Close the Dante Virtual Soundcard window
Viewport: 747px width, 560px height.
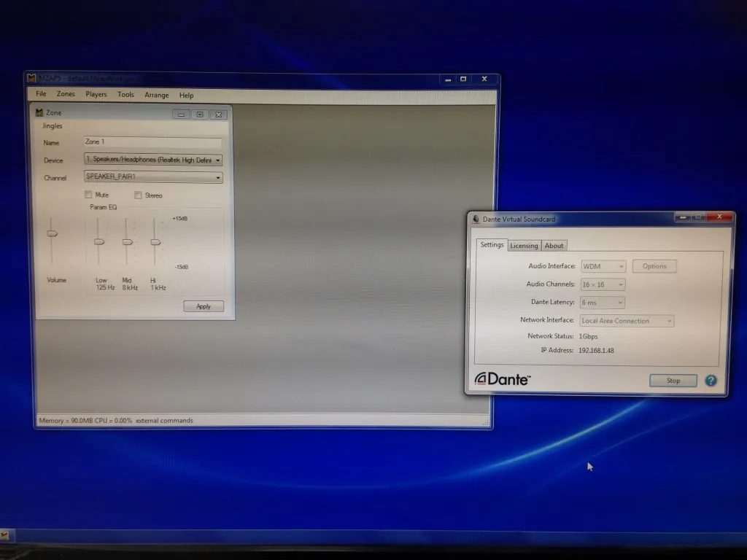point(719,217)
